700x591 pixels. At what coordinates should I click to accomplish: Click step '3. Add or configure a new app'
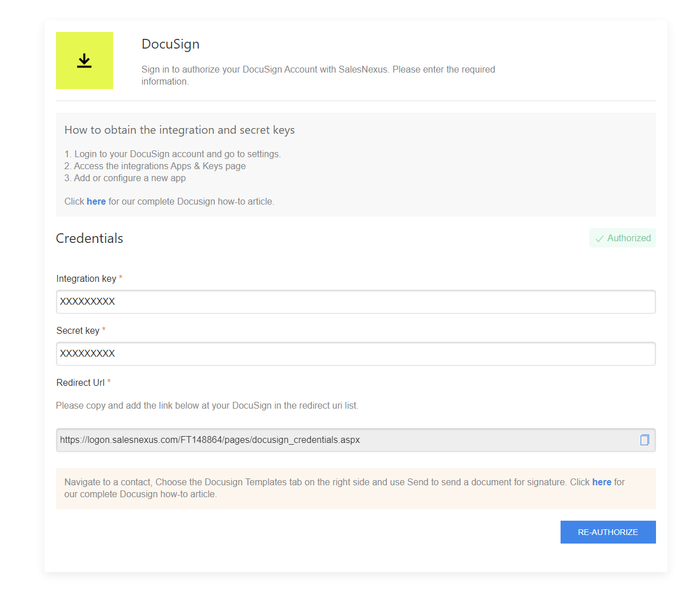point(125,178)
